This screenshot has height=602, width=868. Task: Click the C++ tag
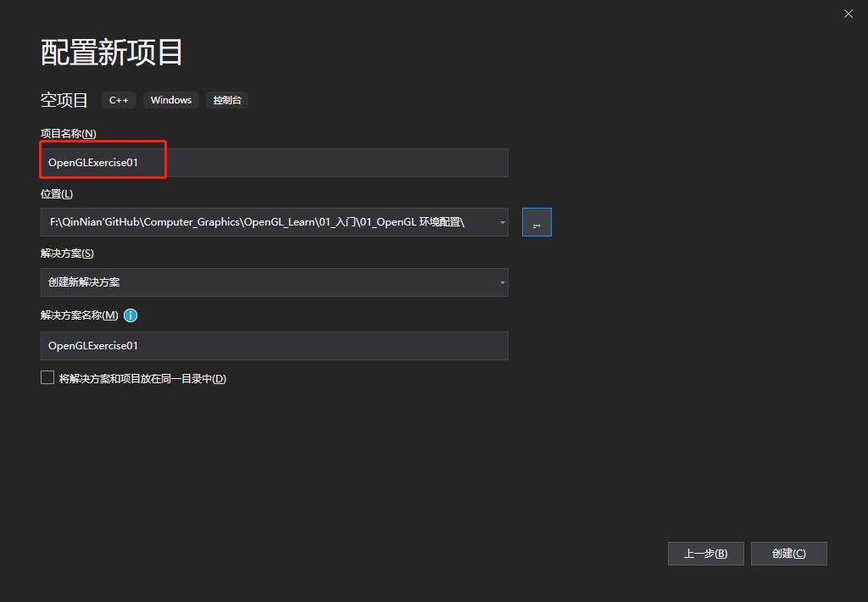pyautogui.click(x=119, y=99)
